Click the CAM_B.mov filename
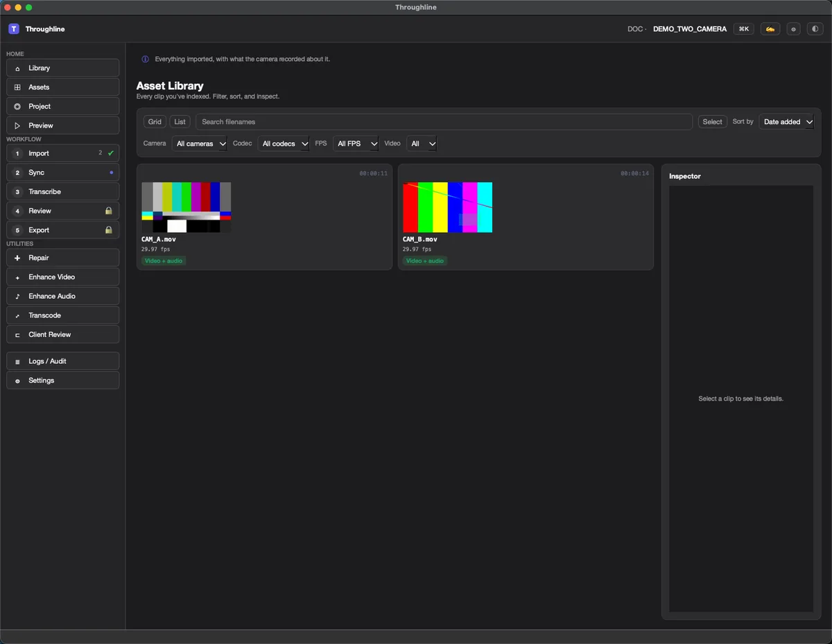This screenshot has height=644, width=832. tap(420, 239)
